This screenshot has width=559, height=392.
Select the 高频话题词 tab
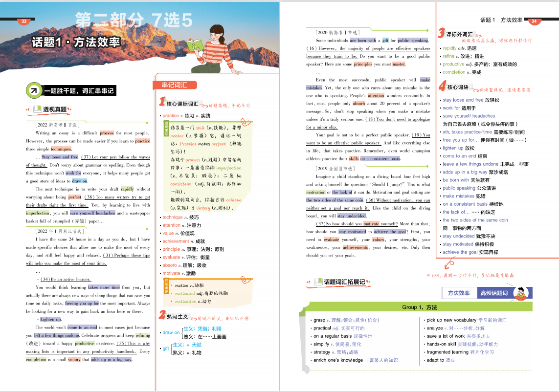coord(494,293)
